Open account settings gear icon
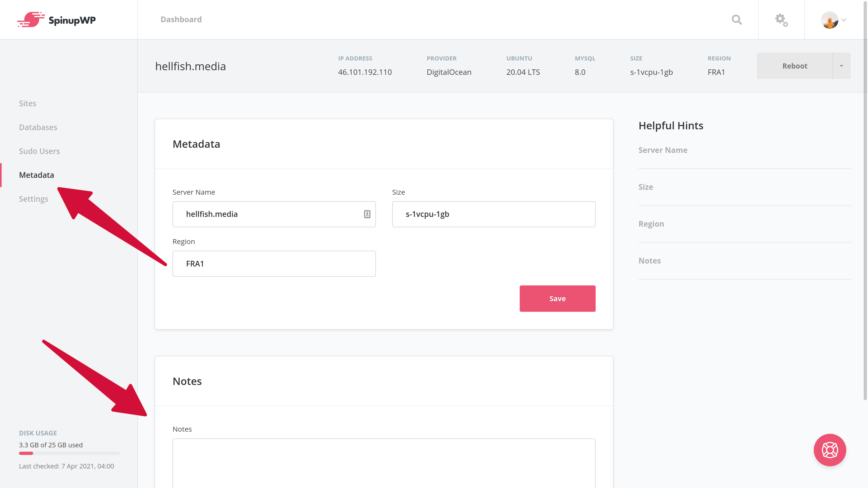Viewport: 868px width, 488px height. point(781,20)
